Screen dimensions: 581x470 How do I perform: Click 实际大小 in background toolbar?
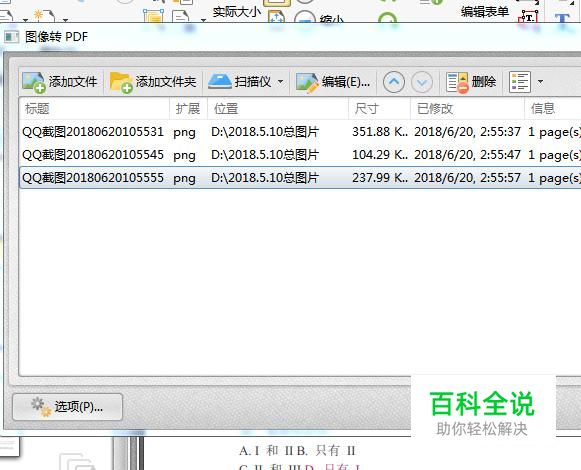[x=237, y=12]
